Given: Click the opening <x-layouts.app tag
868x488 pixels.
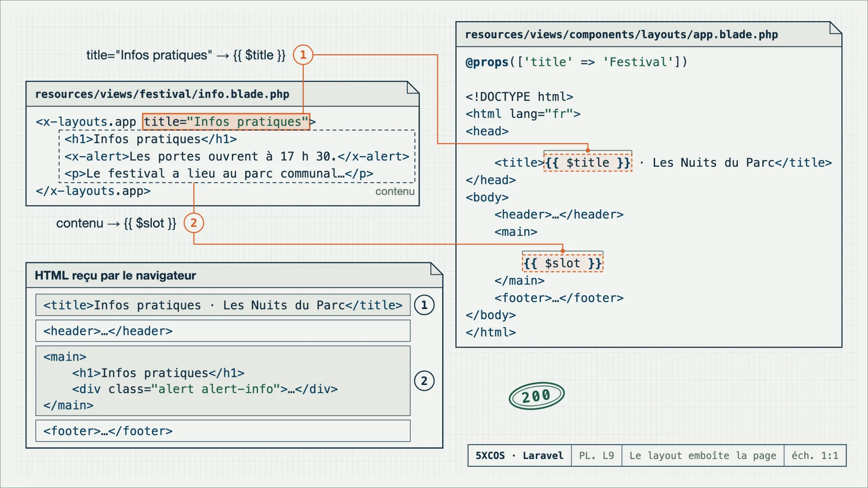Looking at the screenshot, I should point(86,122).
